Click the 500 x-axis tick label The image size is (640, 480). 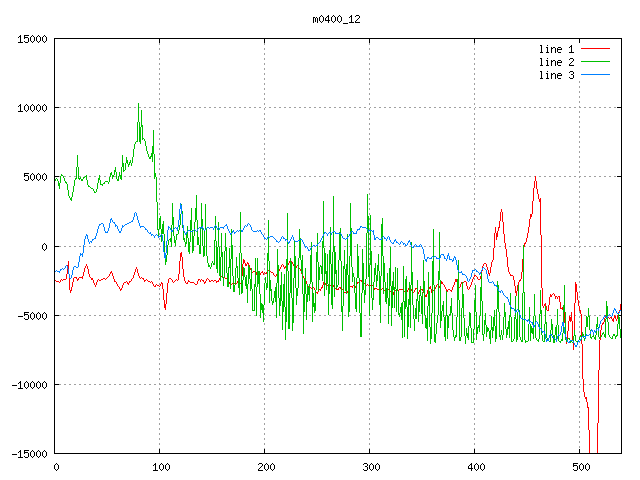tap(580, 466)
